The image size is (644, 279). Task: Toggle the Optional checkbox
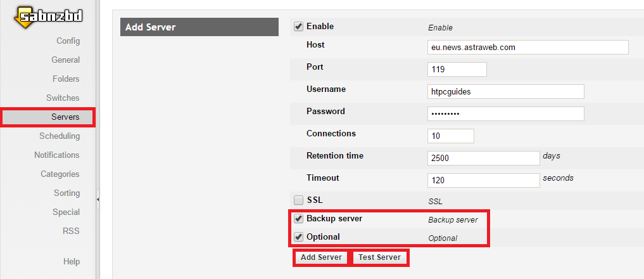click(x=298, y=237)
